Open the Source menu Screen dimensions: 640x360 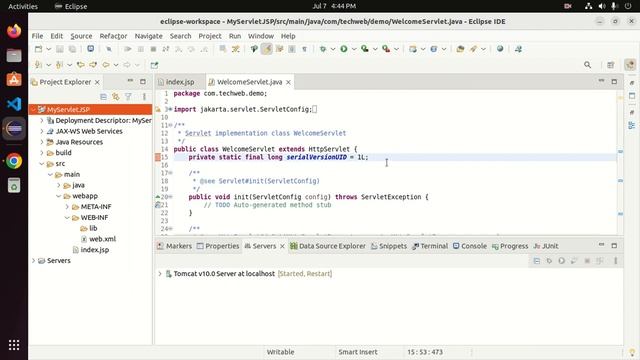[x=81, y=36]
